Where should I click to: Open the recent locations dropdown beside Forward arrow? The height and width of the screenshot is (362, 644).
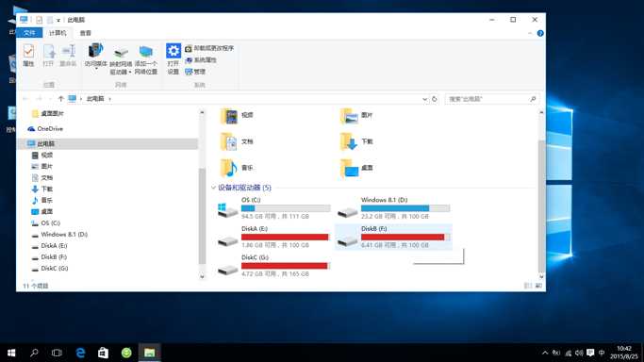(x=50, y=99)
